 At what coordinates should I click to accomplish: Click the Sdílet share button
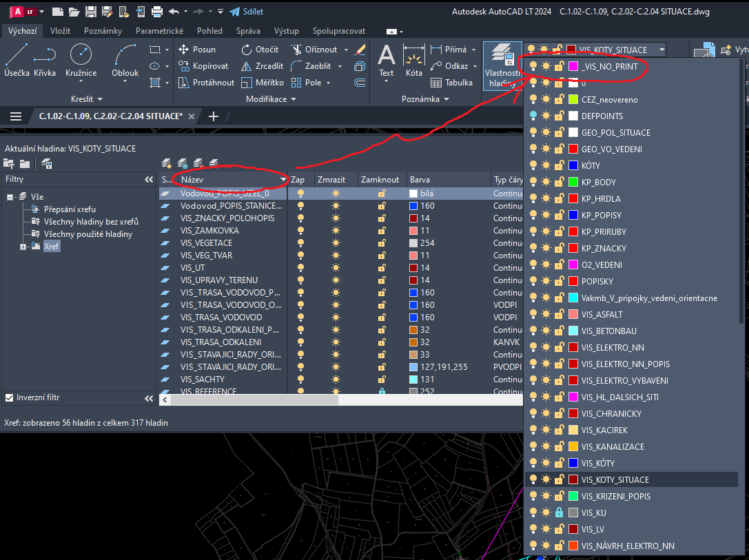click(246, 12)
